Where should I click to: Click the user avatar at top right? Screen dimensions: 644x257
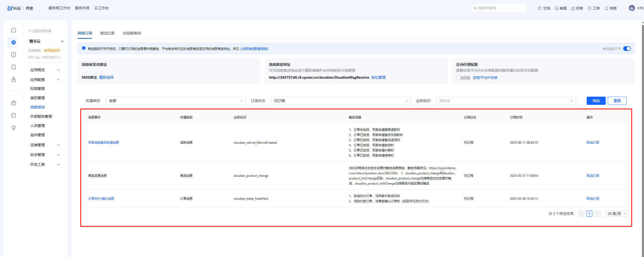click(x=632, y=8)
